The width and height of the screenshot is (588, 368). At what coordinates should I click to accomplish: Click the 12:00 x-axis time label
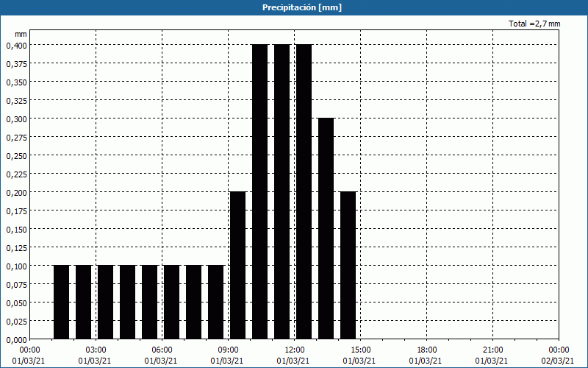[x=295, y=350]
